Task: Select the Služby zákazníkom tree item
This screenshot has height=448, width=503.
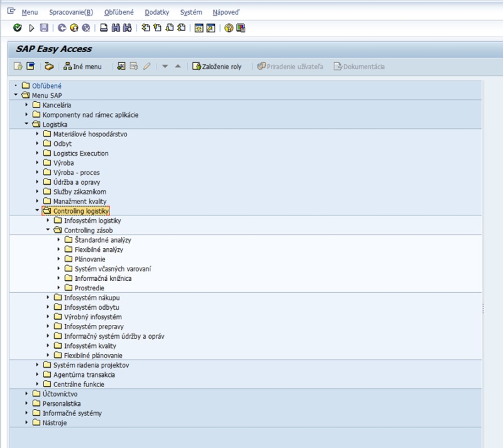Action: click(x=80, y=192)
